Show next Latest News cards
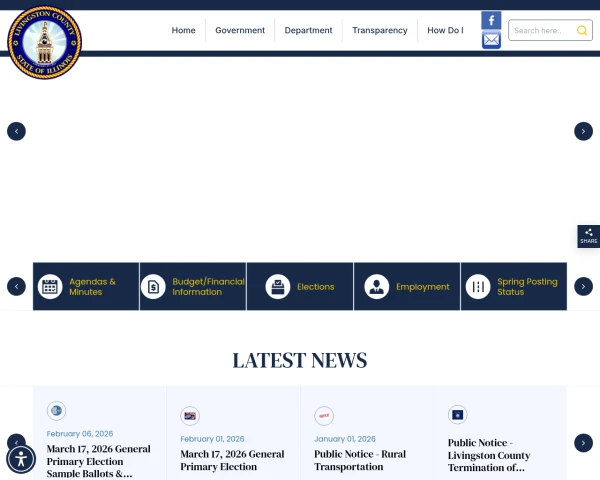 point(583,443)
